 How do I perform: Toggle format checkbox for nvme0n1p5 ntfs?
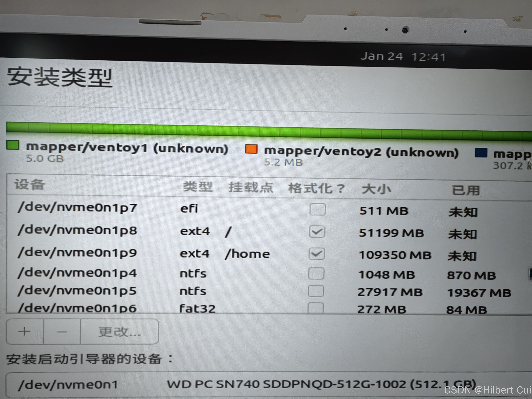(316, 291)
